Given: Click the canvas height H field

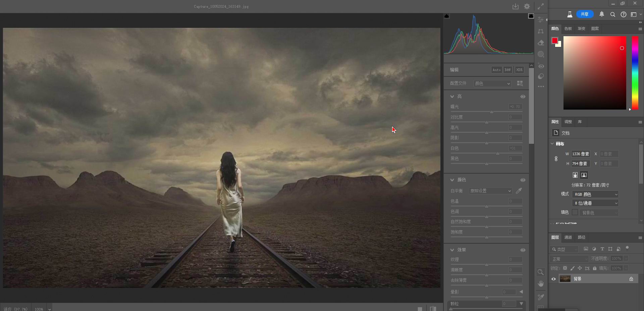Looking at the screenshot, I should pos(581,164).
